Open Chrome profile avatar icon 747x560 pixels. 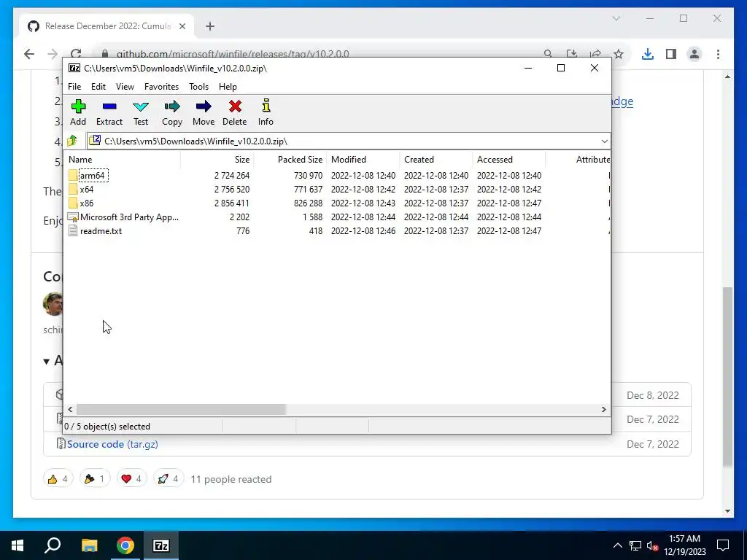[694, 54]
